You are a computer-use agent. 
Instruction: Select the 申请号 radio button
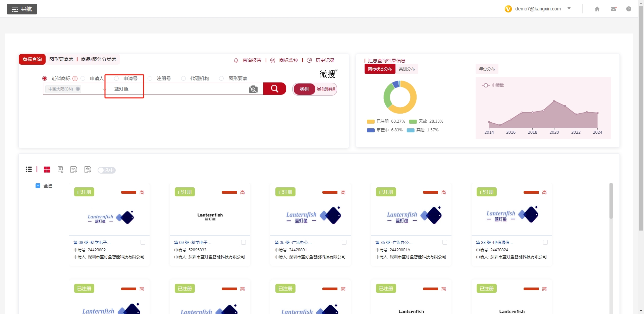tap(116, 78)
